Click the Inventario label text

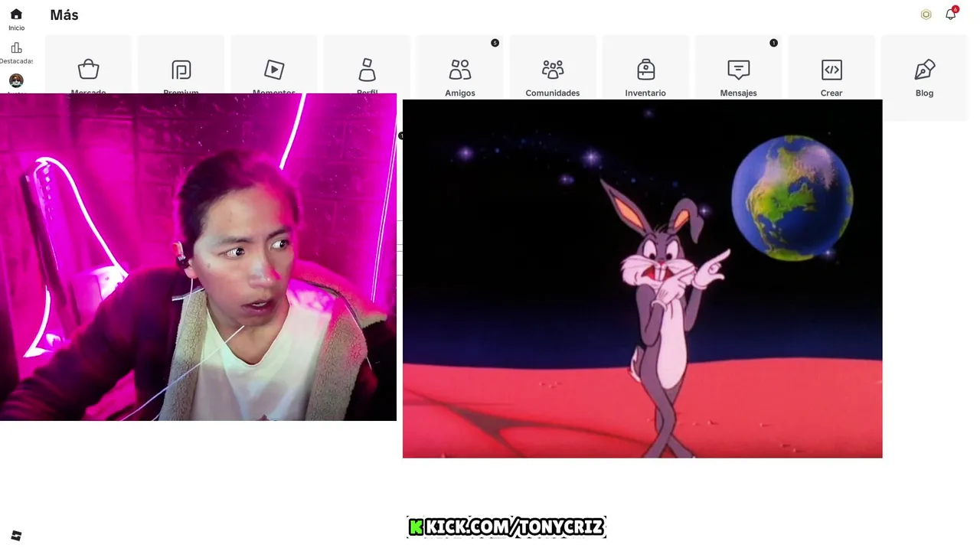[645, 93]
